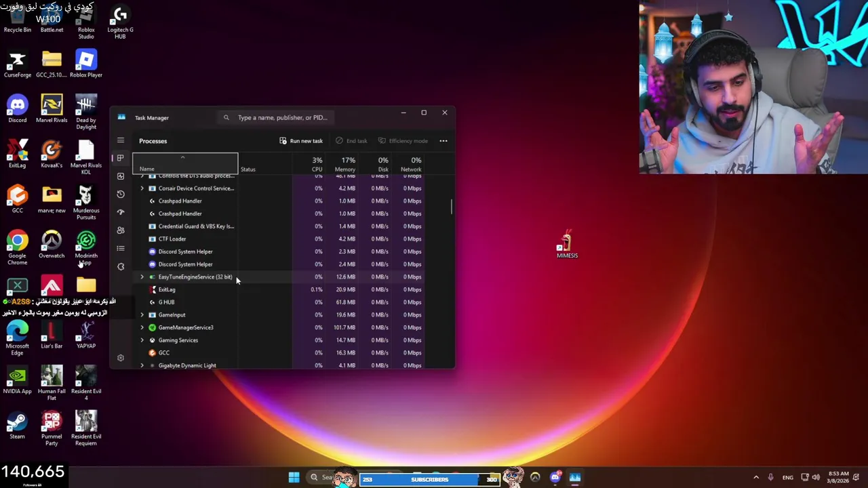Expand the EasyTuneEngineService (32 bit) row

point(142,277)
